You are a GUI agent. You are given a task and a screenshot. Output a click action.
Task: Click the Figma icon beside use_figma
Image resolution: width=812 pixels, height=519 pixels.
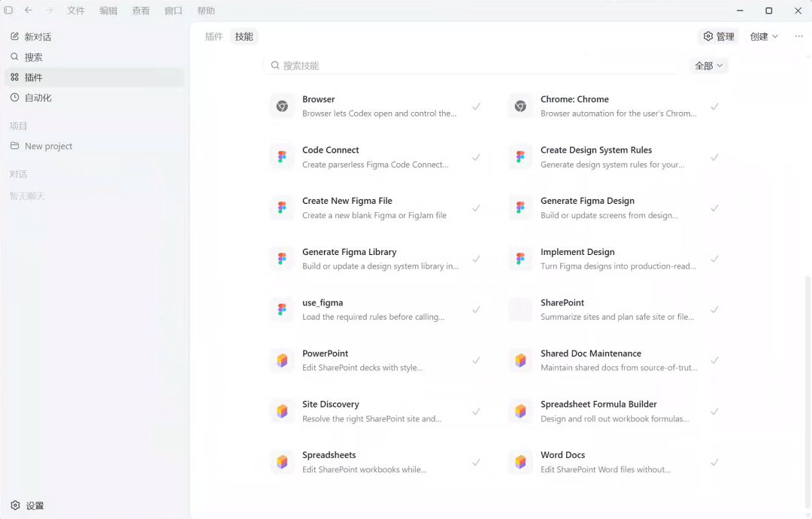point(282,309)
